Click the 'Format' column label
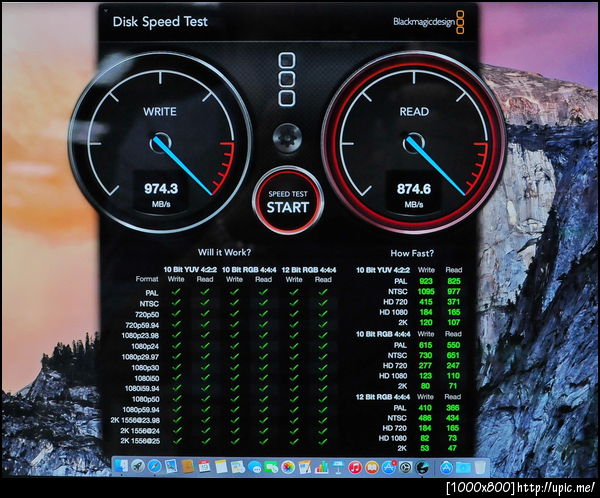Viewport: 600px width, 498px height. pyautogui.click(x=147, y=279)
